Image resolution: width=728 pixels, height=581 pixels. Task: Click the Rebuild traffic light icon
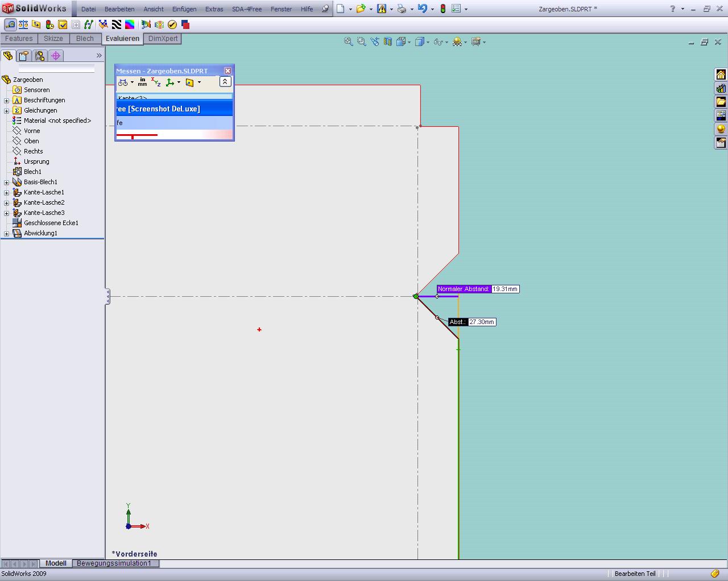click(x=442, y=9)
